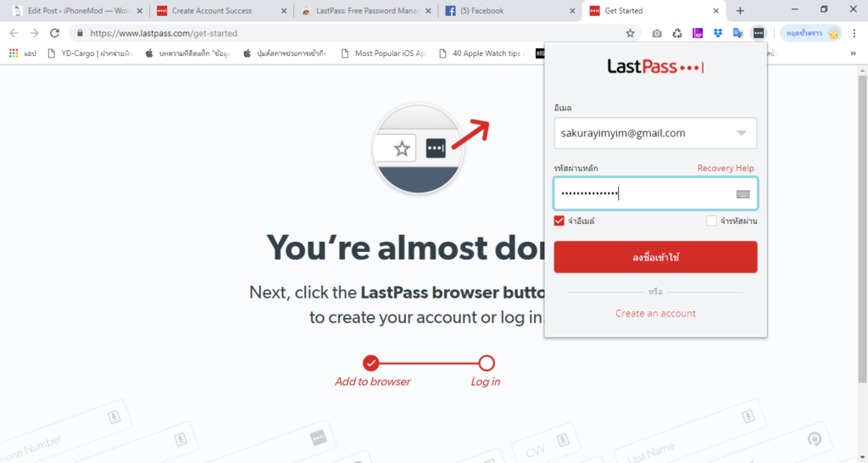Open the second Apple-logo Thai bookmark
The image size is (868, 463).
pos(286,53)
